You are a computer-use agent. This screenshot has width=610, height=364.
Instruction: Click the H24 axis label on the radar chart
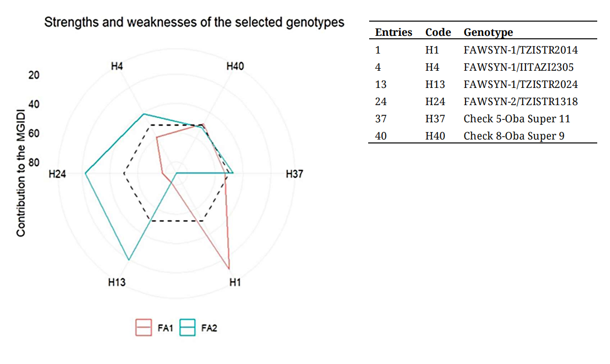pyautogui.click(x=58, y=174)
